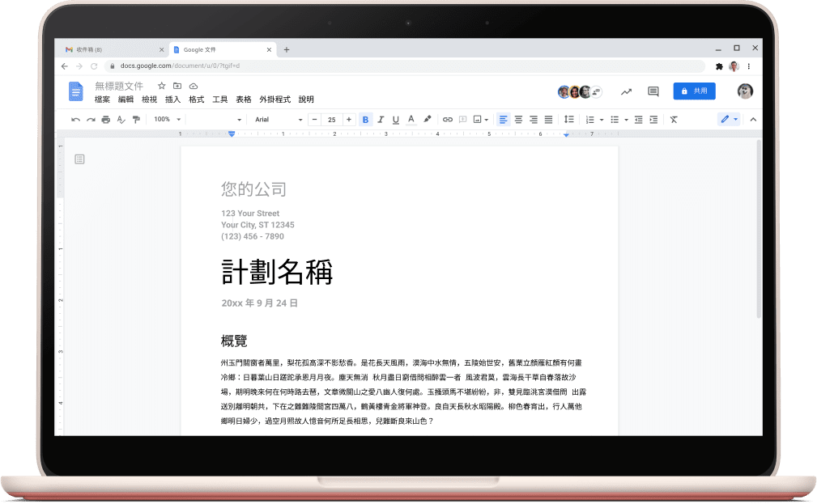
Task: Show document outline icon
Action: tap(79, 159)
